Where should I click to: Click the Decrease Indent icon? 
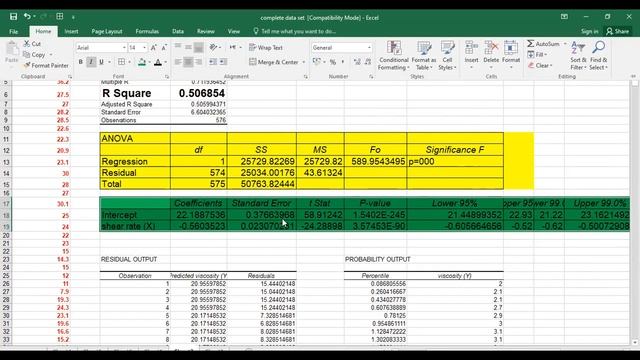[x=213, y=62]
